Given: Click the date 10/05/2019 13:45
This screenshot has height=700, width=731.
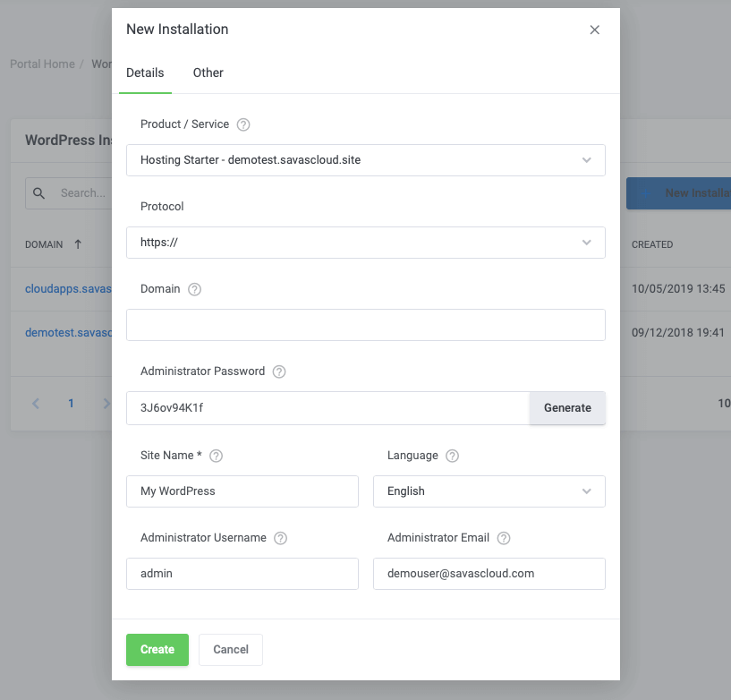Looking at the screenshot, I should point(678,289).
